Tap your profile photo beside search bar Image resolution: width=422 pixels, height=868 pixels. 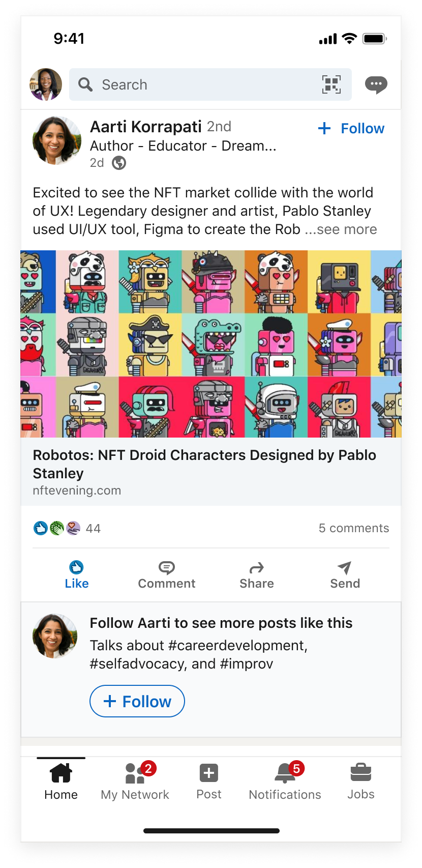click(46, 84)
